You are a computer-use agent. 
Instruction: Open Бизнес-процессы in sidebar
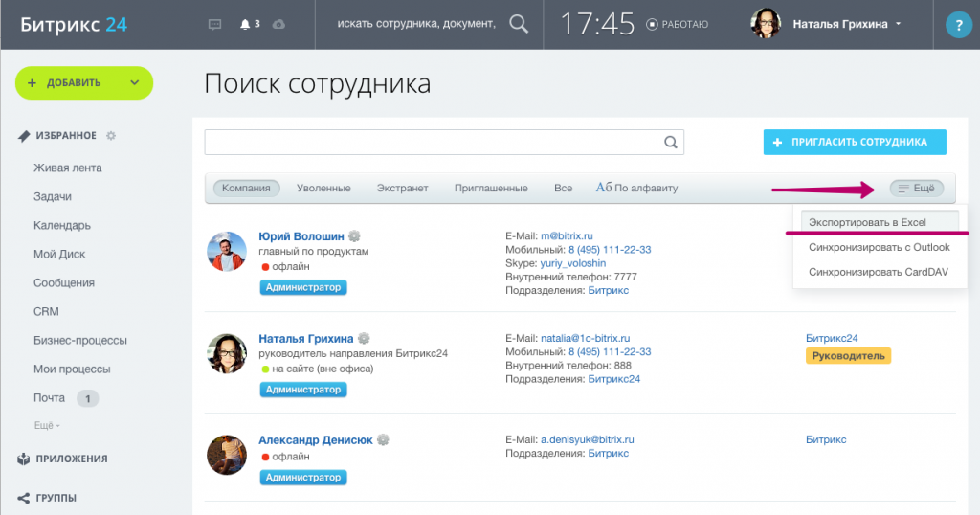(80, 340)
